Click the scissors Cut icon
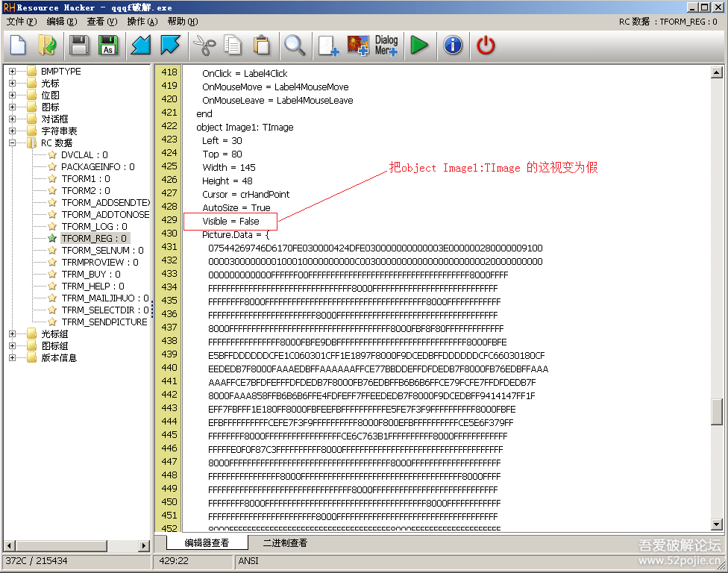The image size is (728, 573). (203, 46)
